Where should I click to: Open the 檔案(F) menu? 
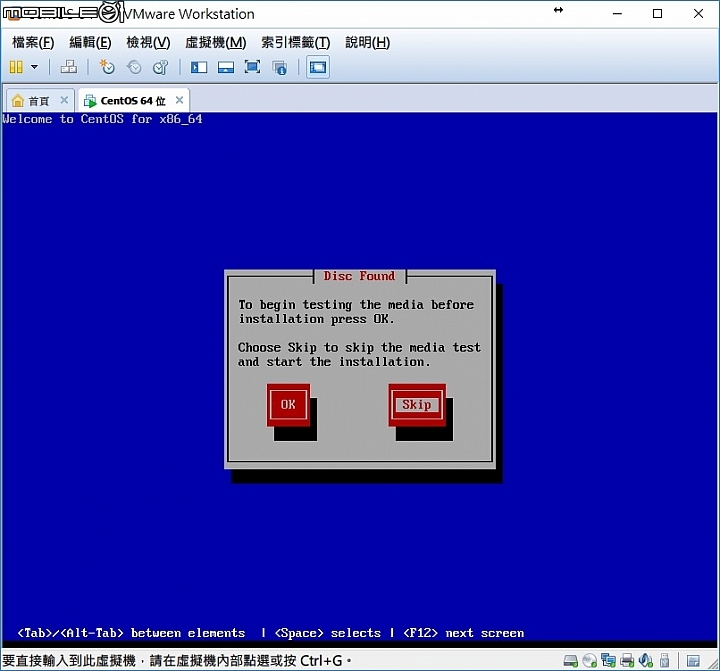pyautogui.click(x=33, y=42)
